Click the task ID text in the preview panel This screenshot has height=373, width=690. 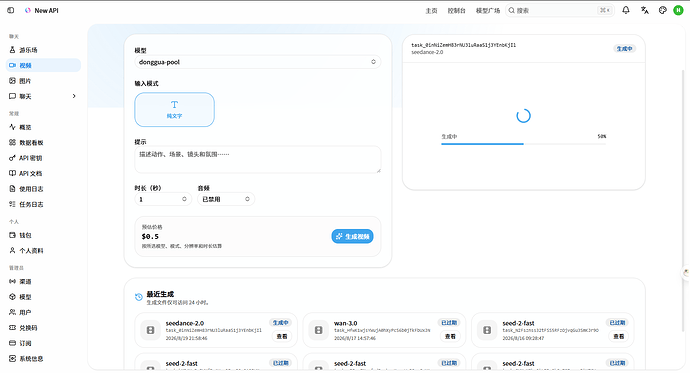pos(463,45)
